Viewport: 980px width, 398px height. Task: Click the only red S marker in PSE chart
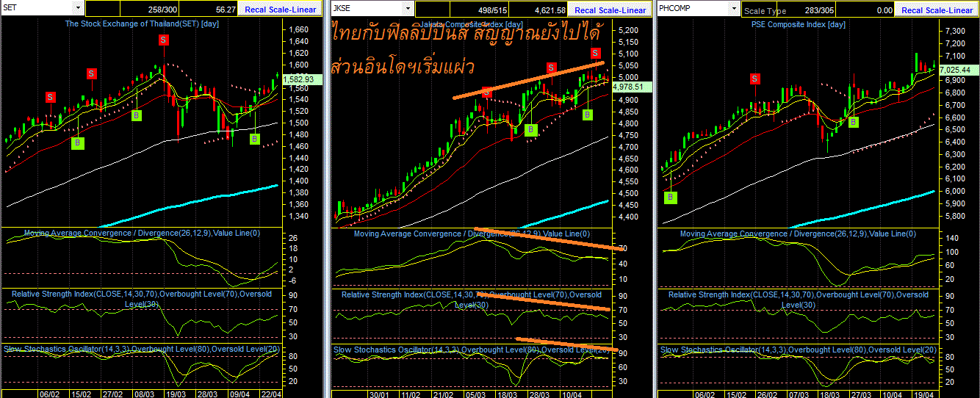point(755,79)
